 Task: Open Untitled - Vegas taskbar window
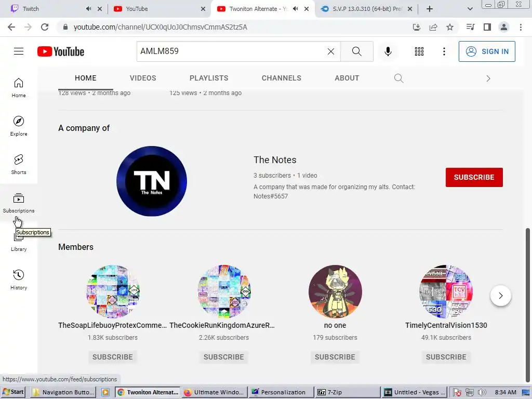click(415, 392)
